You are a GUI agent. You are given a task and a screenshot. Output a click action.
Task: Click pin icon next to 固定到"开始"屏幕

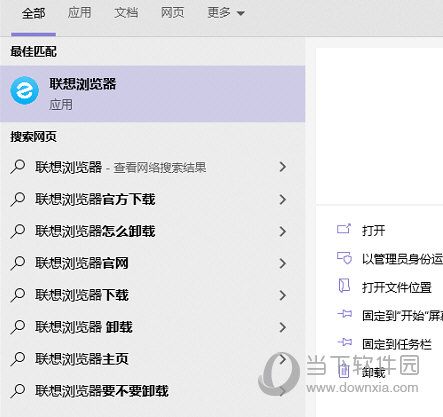pyautogui.click(x=344, y=314)
